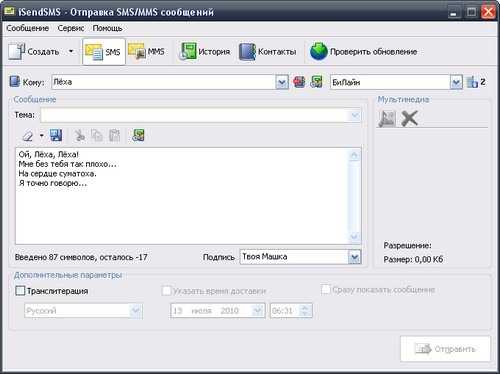
Task: Open the Сервис menu
Action: (71, 28)
